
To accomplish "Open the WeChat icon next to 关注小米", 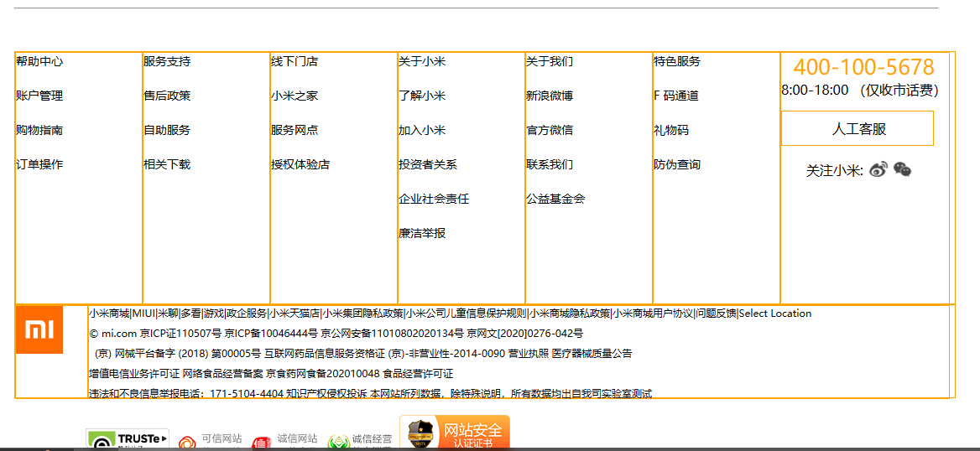I will (x=902, y=169).
